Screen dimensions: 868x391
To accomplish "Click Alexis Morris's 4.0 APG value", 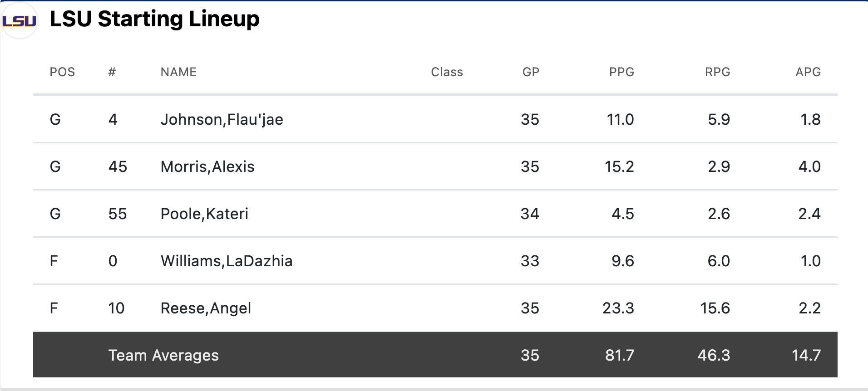I will [x=809, y=166].
